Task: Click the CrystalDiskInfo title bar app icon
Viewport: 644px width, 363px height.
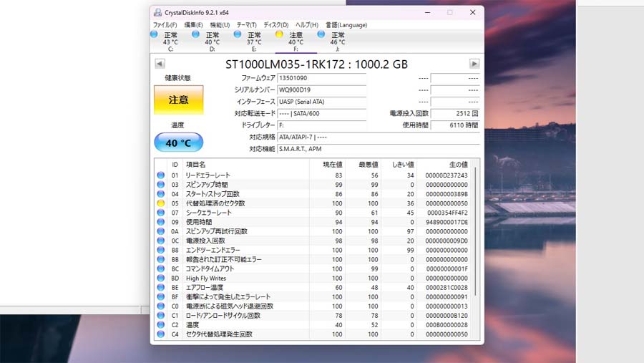Action: pos(157,13)
